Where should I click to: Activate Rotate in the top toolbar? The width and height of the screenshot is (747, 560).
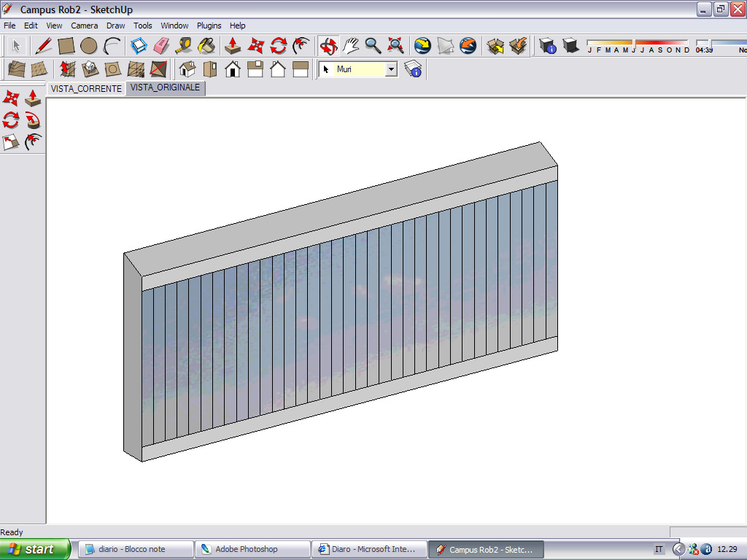point(278,46)
